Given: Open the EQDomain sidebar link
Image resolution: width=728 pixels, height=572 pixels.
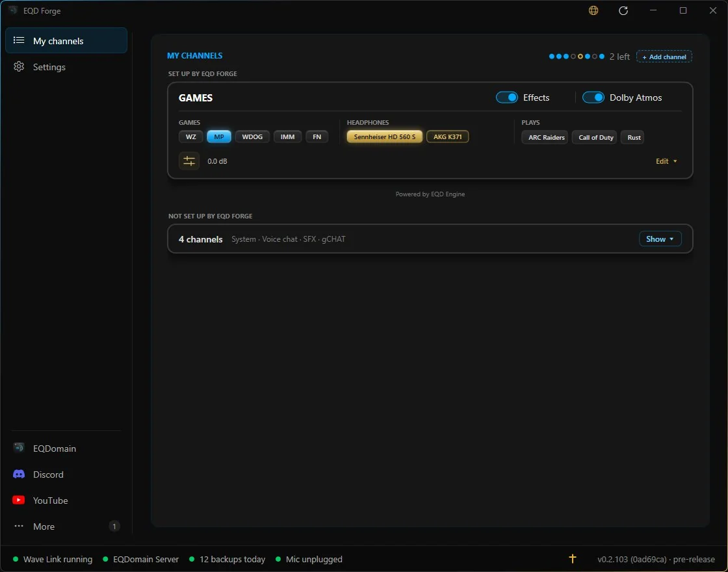Looking at the screenshot, I should 66,448.
